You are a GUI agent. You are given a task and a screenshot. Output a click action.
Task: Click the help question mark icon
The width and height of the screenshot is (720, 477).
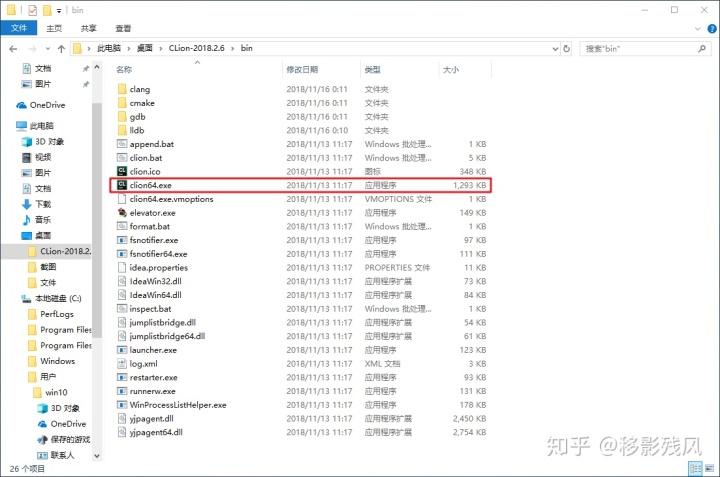pyautogui.click(x=712, y=28)
